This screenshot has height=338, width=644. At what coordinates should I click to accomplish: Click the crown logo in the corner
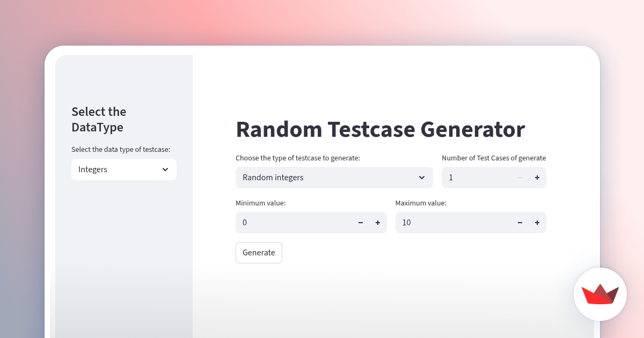click(600, 294)
